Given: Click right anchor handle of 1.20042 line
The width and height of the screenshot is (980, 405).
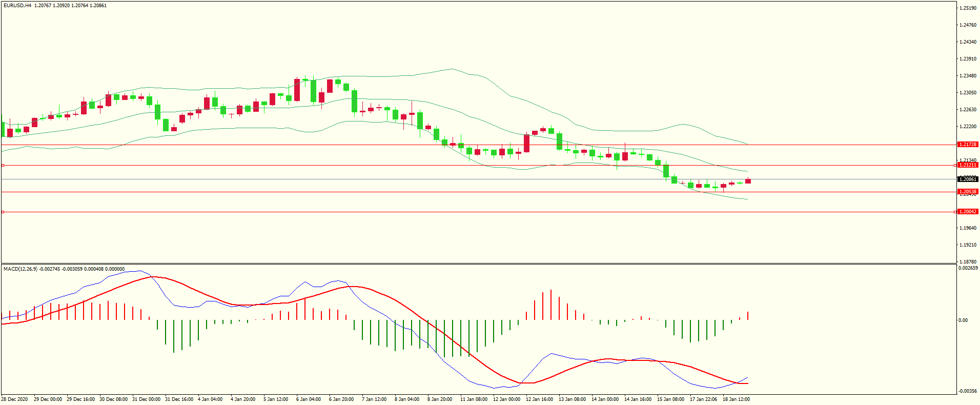Looking at the screenshot, I should pos(955,212).
